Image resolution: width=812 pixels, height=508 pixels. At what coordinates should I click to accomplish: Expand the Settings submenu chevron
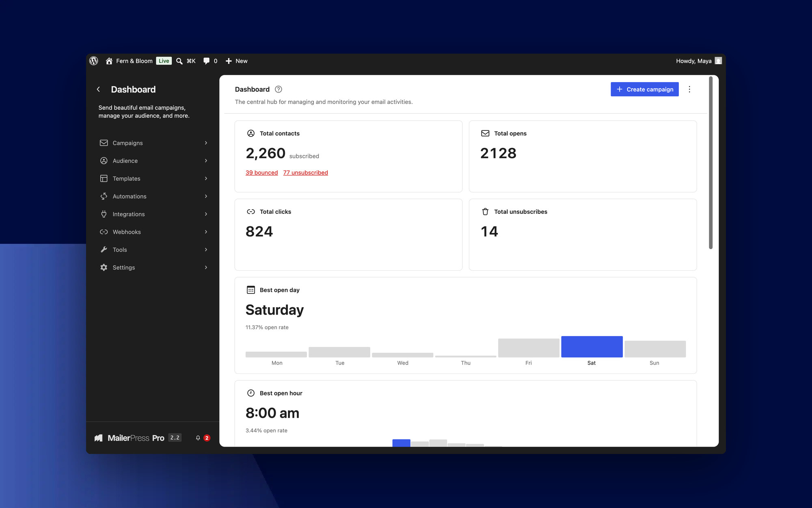[x=206, y=267]
